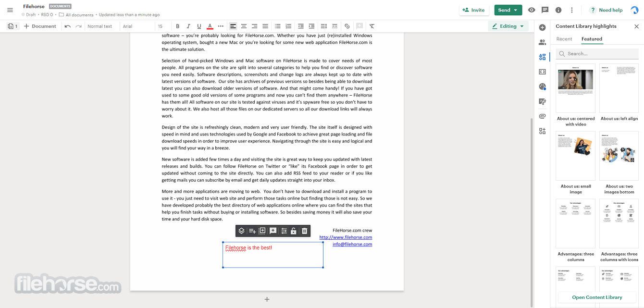Apply italic formatting
The image size is (644, 308).
tap(188, 26)
